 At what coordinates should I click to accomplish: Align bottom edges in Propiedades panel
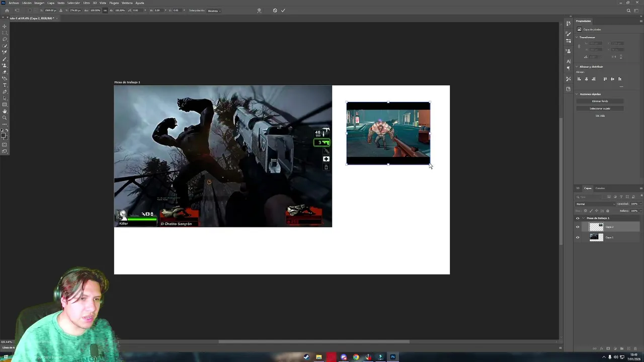tap(619, 79)
